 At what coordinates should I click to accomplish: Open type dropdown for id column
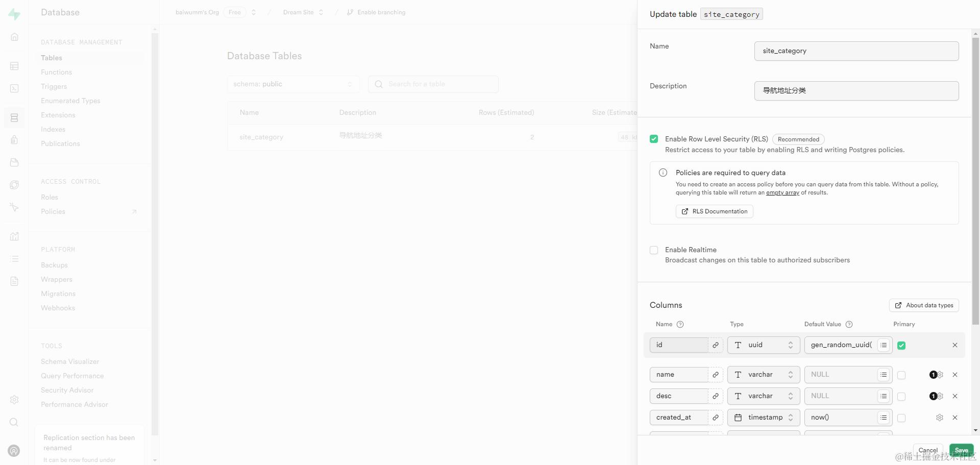tap(764, 345)
